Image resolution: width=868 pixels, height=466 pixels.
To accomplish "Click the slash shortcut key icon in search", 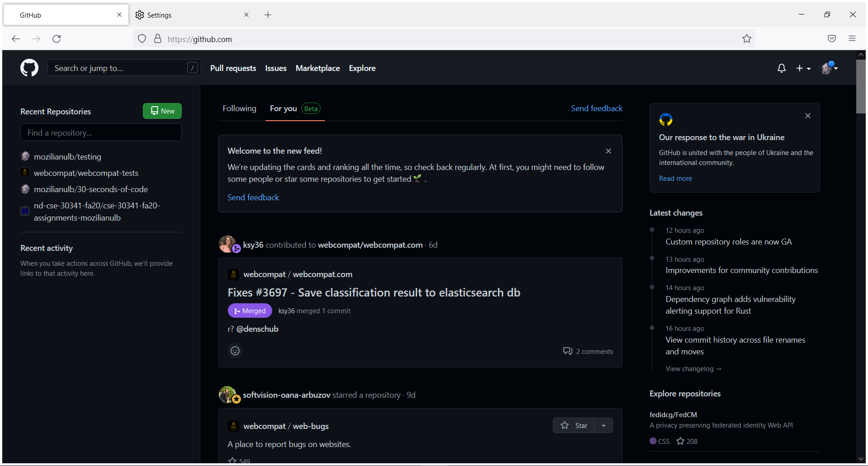I will [x=192, y=68].
